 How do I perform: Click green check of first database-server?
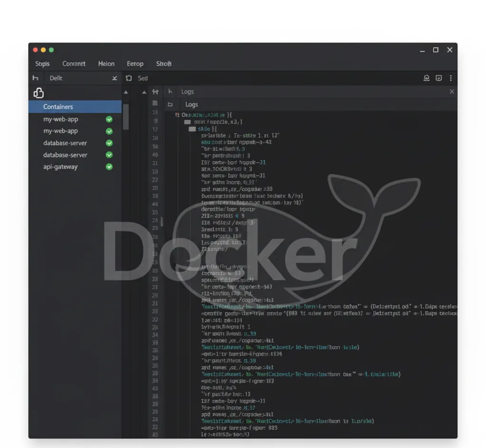click(109, 143)
